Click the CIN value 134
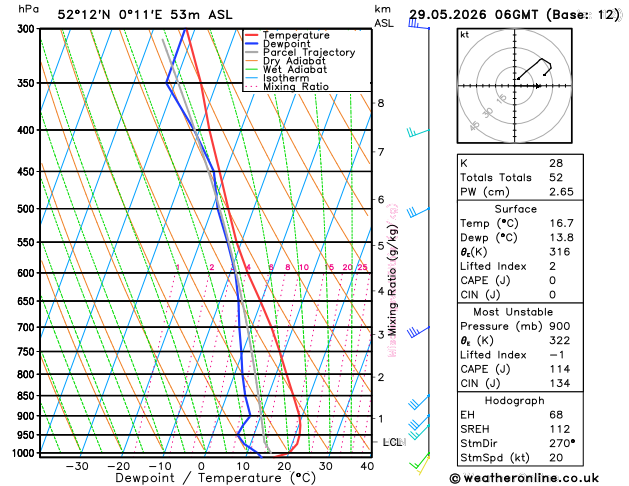 pos(560,383)
